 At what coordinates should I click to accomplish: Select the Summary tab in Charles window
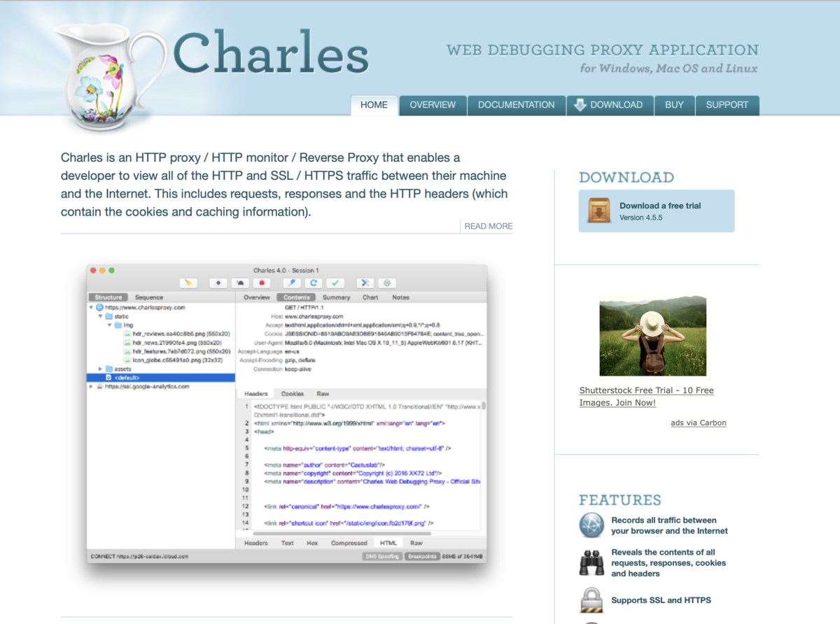pyautogui.click(x=336, y=297)
